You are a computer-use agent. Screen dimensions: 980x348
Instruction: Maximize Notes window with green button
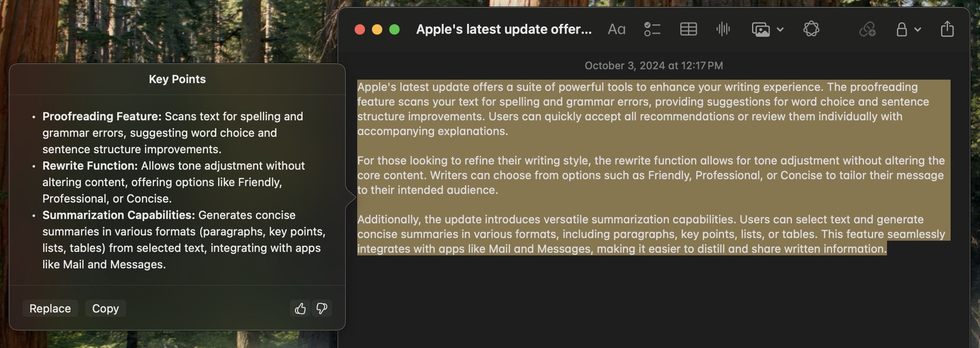click(394, 29)
